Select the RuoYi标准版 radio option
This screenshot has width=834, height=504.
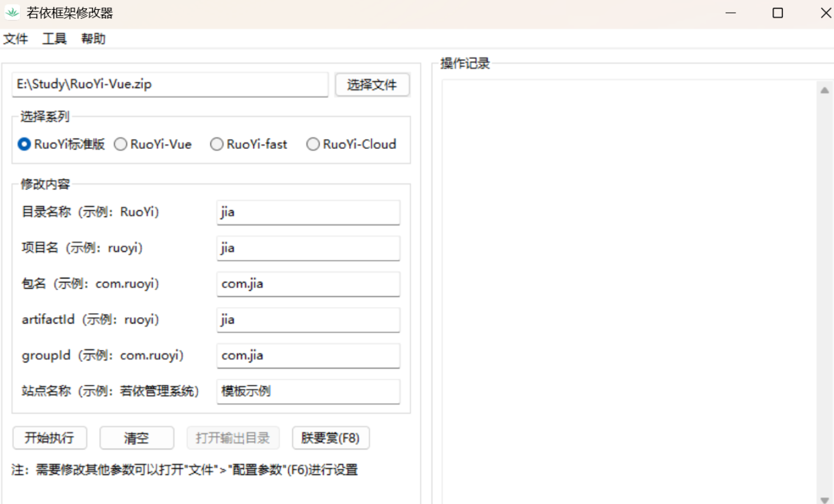point(61,144)
